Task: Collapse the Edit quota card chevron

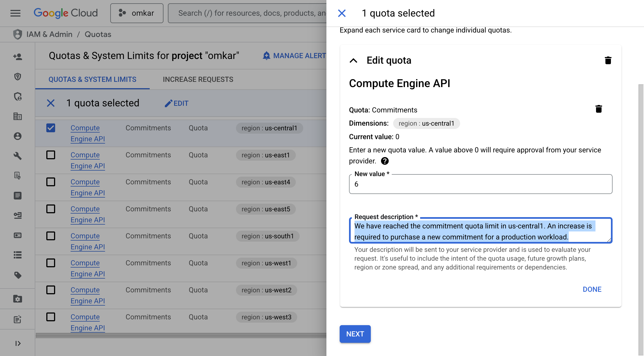Action: [x=353, y=61]
